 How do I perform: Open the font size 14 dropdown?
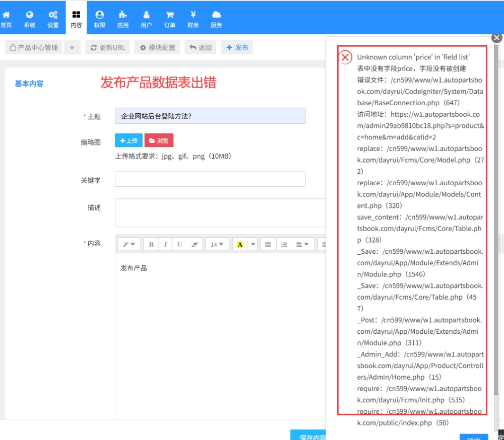(217, 244)
